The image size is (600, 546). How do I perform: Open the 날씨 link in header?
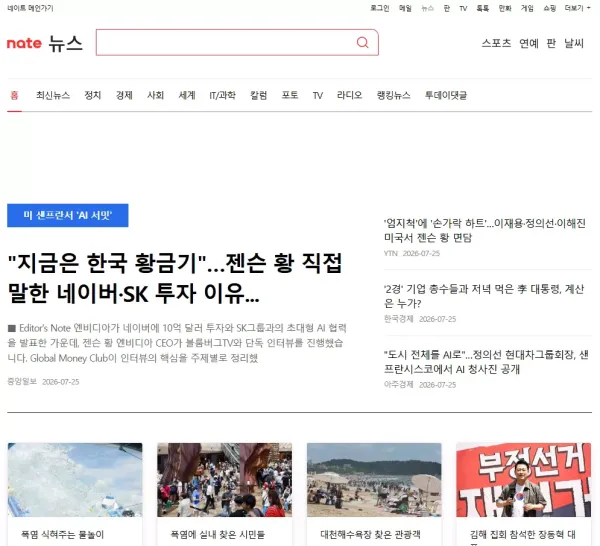[x=574, y=43]
